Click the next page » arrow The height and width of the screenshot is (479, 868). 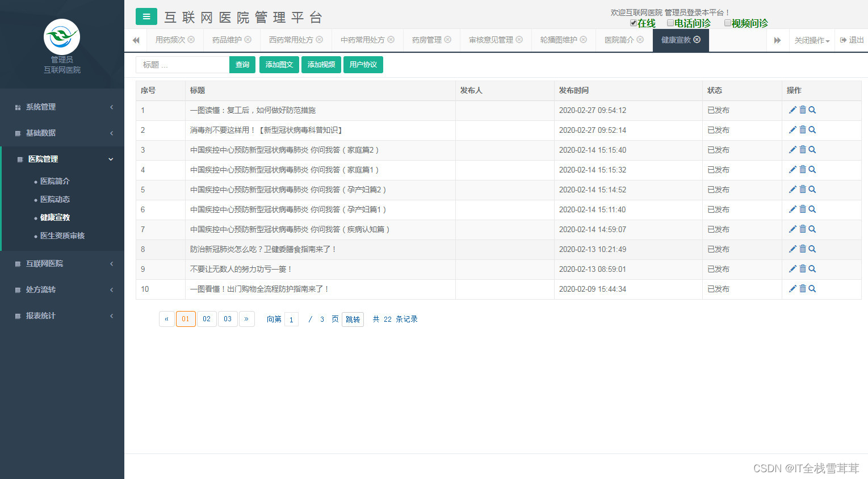point(246,319)
